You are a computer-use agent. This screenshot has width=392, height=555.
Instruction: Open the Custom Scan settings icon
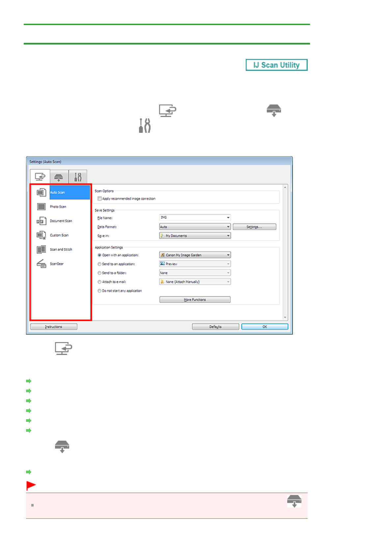pos(41,235)
